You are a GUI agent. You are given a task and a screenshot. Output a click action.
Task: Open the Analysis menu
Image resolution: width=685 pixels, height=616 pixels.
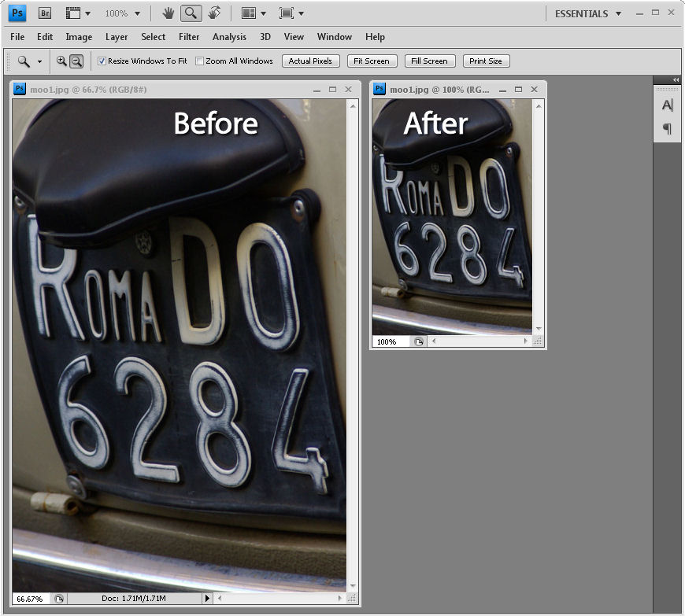[229, 37]
